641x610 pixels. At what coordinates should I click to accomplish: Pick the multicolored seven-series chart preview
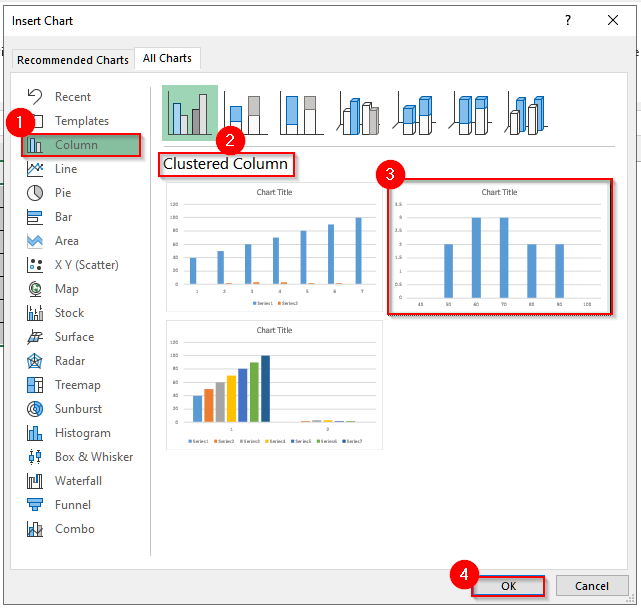pyautogui.click(x=274, y=384)
